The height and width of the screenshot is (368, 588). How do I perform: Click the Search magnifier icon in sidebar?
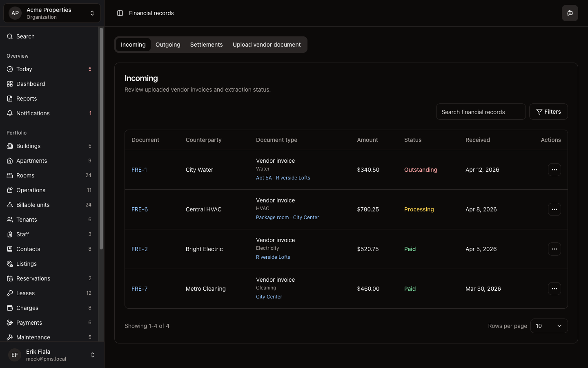click(10, 36)
